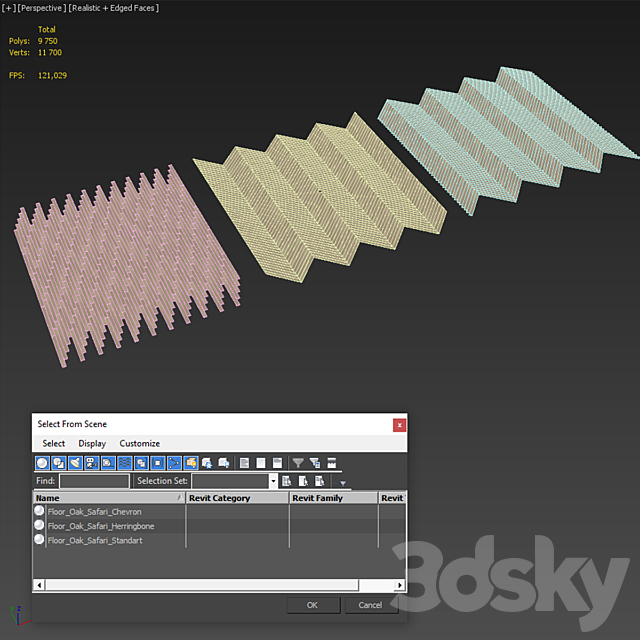Viewport: 640px width, 640px height.
Task: Toggle Display Cameras filter icon
Action: [92, 463]
